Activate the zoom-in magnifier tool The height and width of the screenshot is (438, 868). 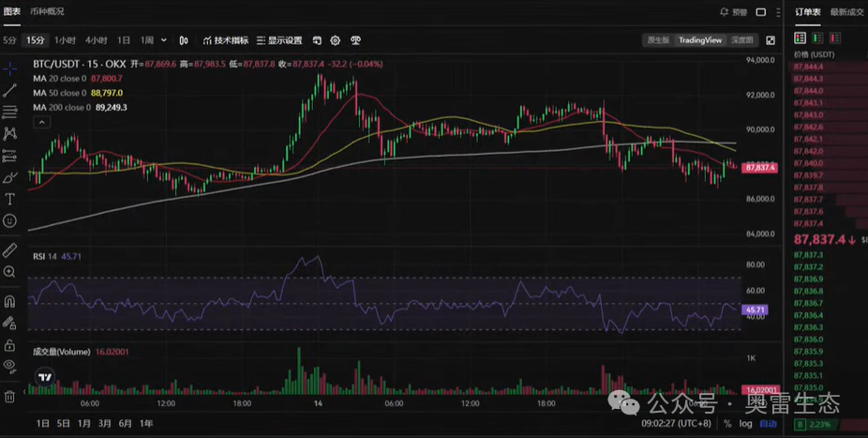9,272
